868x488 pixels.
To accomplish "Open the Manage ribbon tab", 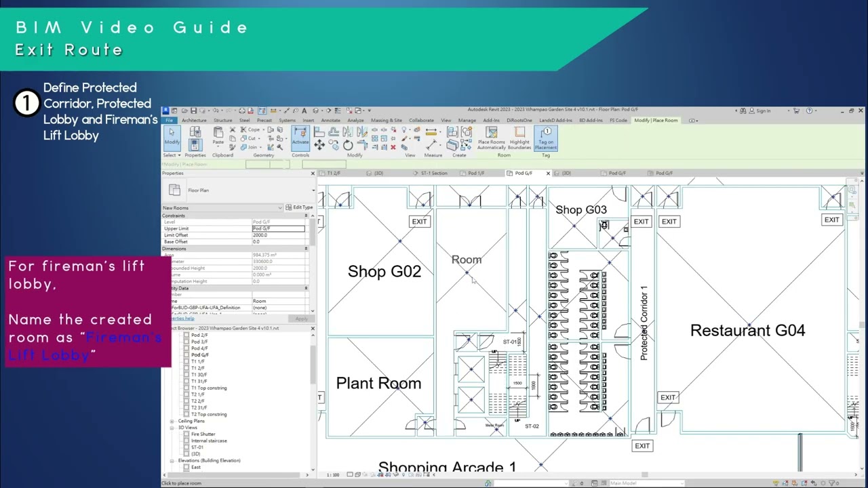I will click(x=467, y=120).
